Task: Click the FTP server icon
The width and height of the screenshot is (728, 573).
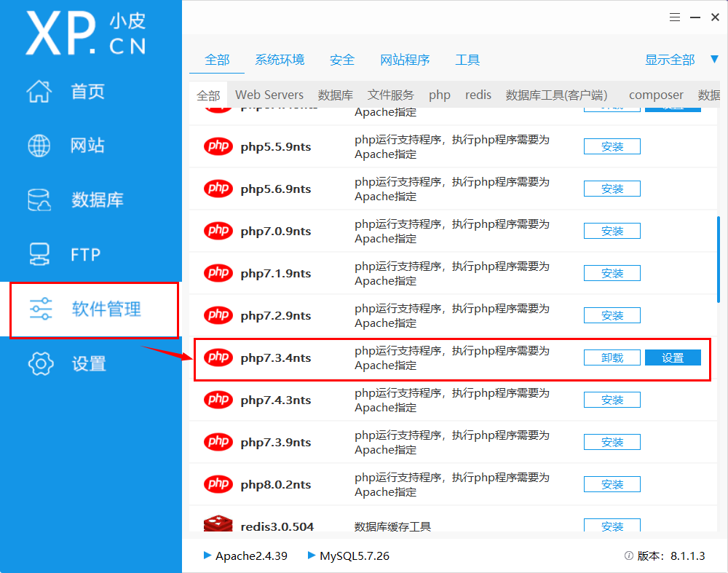Action: point(39,254)
